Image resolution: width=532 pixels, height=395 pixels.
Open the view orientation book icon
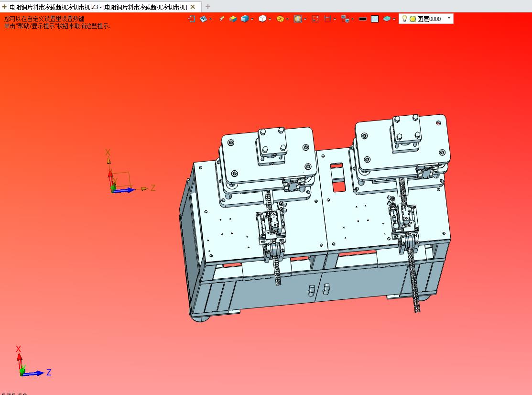coord(203,19)
